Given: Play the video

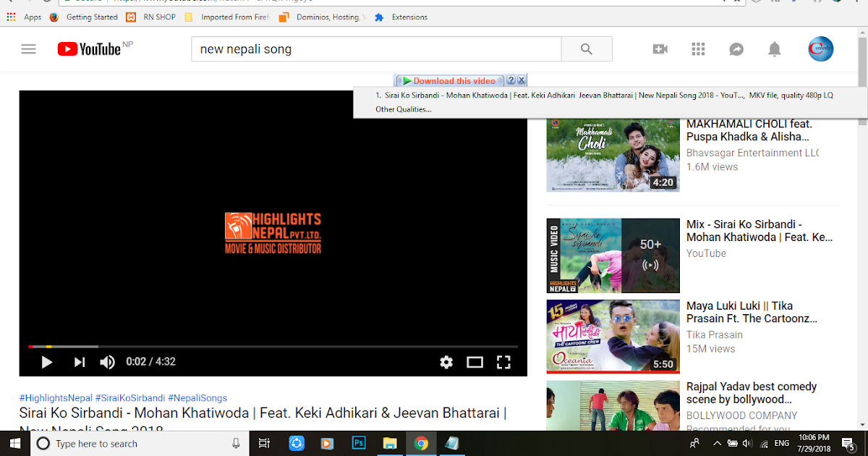Looking at the screenshot, I should [x=46, y=362].
